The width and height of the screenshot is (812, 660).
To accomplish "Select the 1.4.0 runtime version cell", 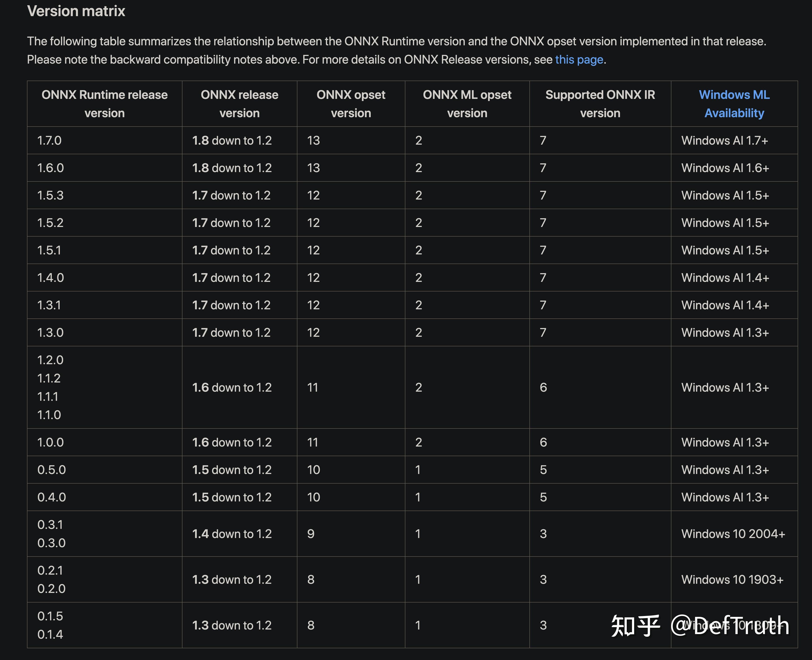I will 51,278.
